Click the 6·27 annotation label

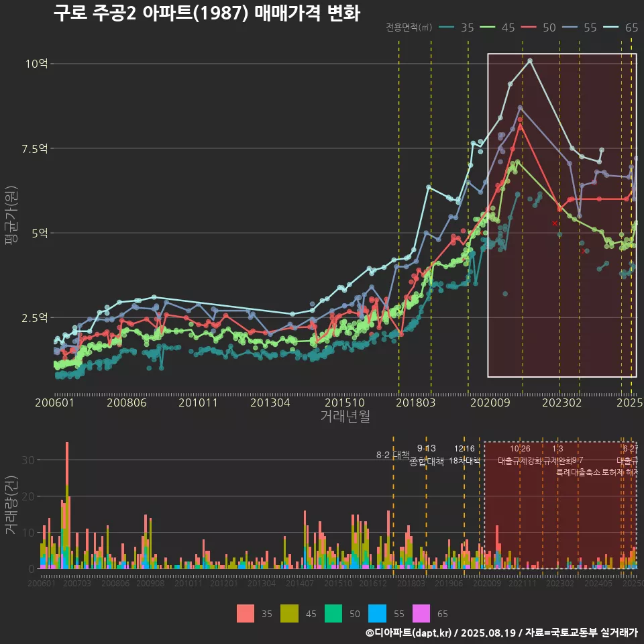click(x=631, y=449)
